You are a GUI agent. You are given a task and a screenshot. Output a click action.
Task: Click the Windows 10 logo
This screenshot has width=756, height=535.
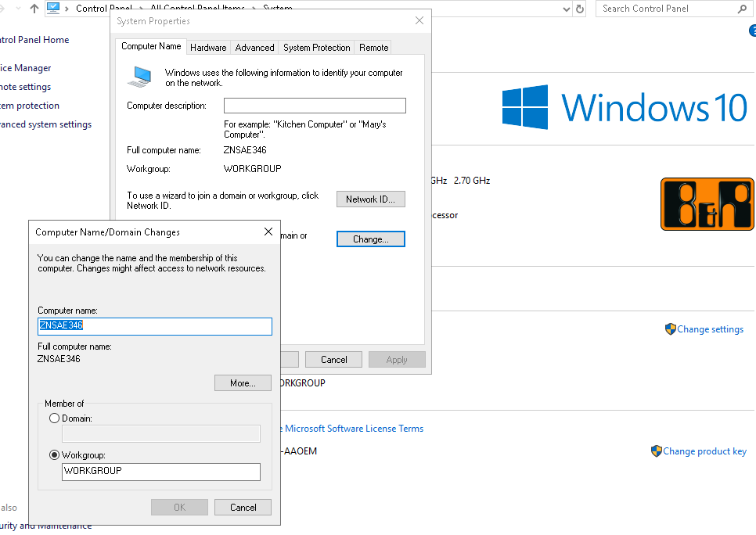(625, 107)
